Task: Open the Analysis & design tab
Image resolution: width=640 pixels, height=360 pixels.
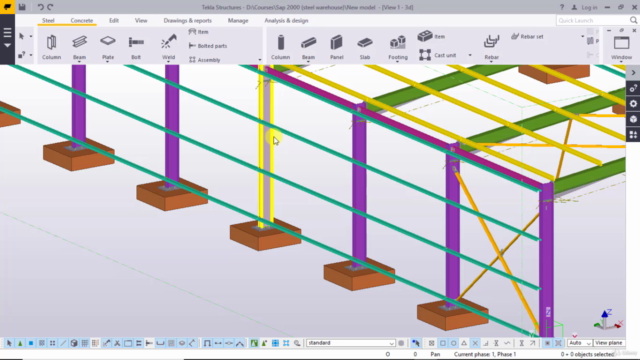Action: coord(286,20)
